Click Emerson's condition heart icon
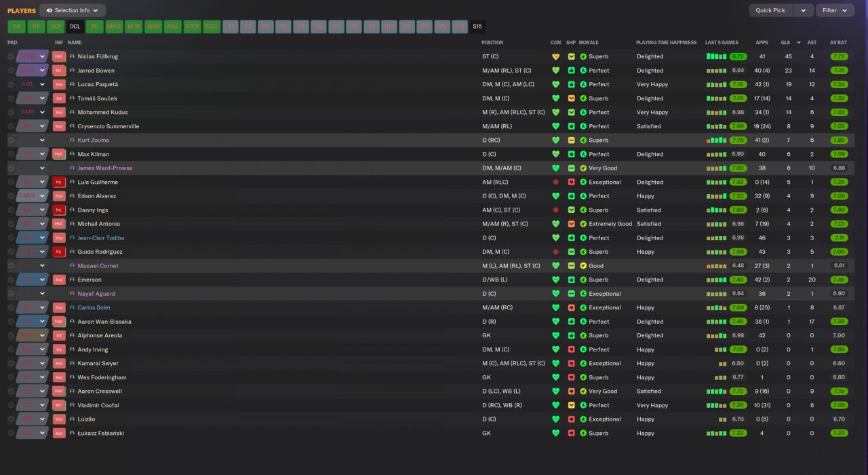Screen dimensions: 868x475 pos(555,280)
